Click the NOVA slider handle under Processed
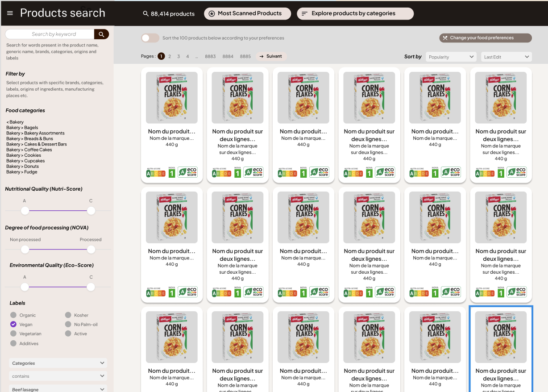 pos(91,249)
